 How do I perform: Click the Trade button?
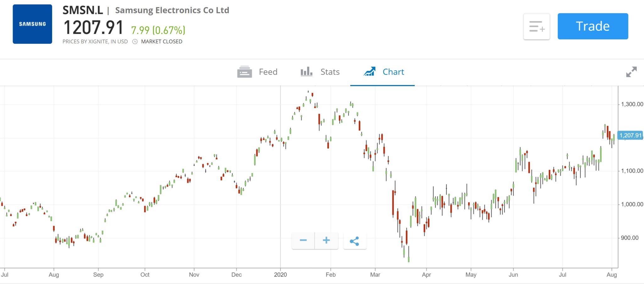592,26
